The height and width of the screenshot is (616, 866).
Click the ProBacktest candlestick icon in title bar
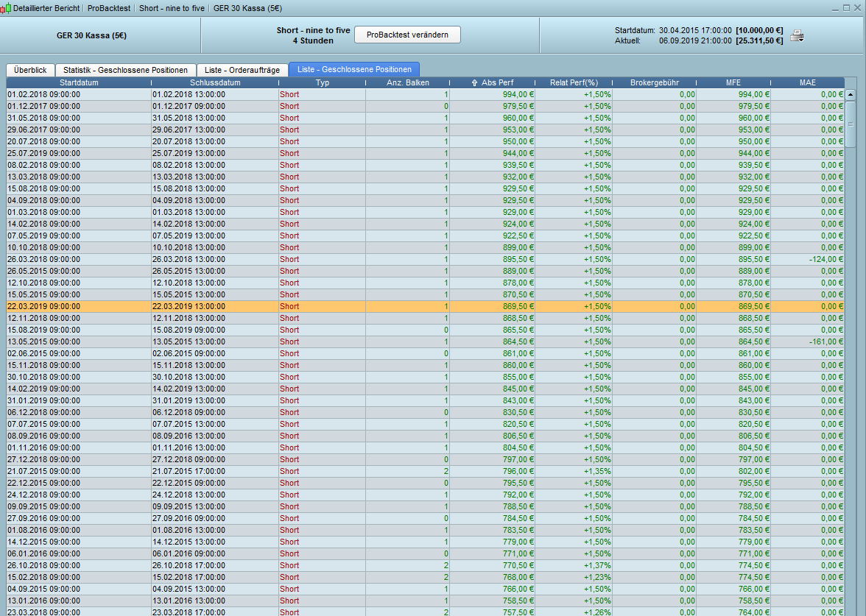[6, 8]
